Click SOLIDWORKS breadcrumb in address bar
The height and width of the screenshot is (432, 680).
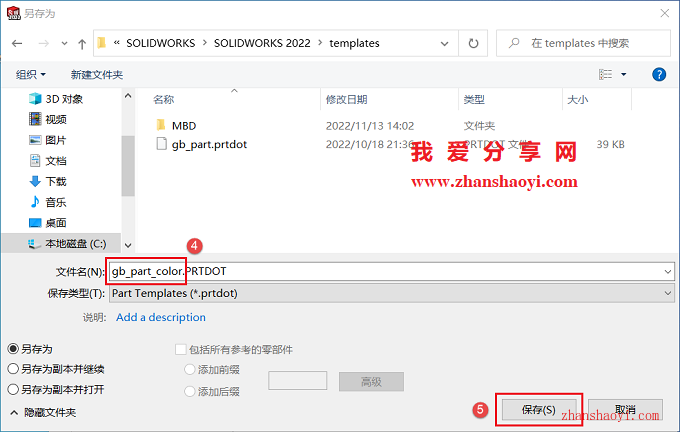click(x=160, y=43)
